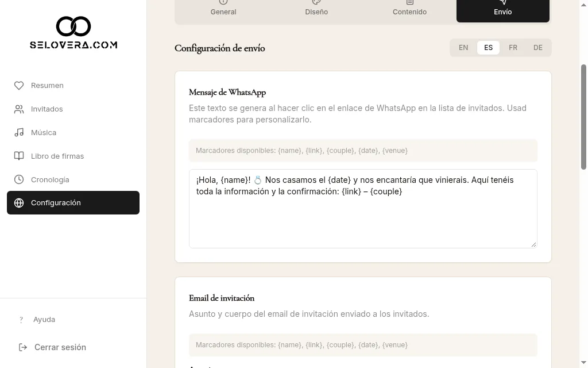
Task: Click the heart icon next to Resumen
Action: point(19,86)
